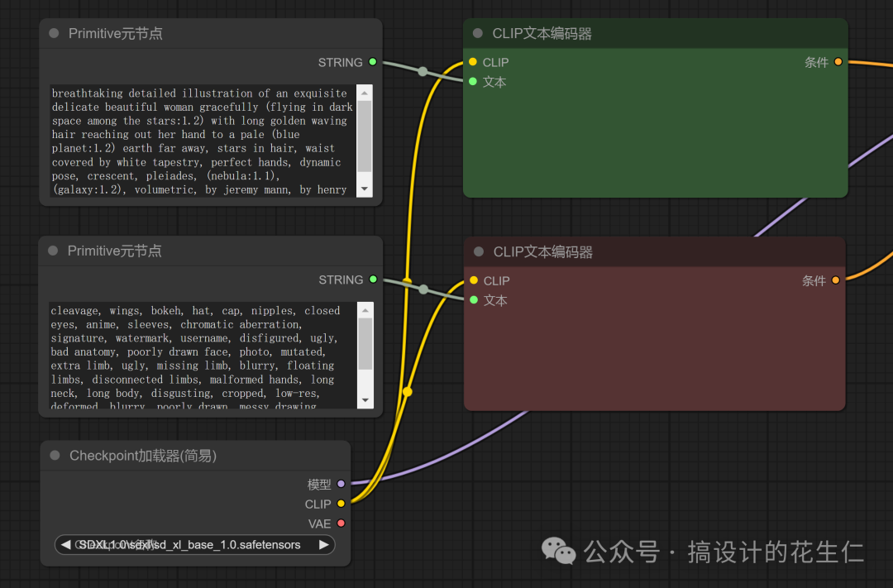Click the 模型 output port on Checkpoint loader
Image resolution: width=893 pixels, height=588 pixels.
341,484
